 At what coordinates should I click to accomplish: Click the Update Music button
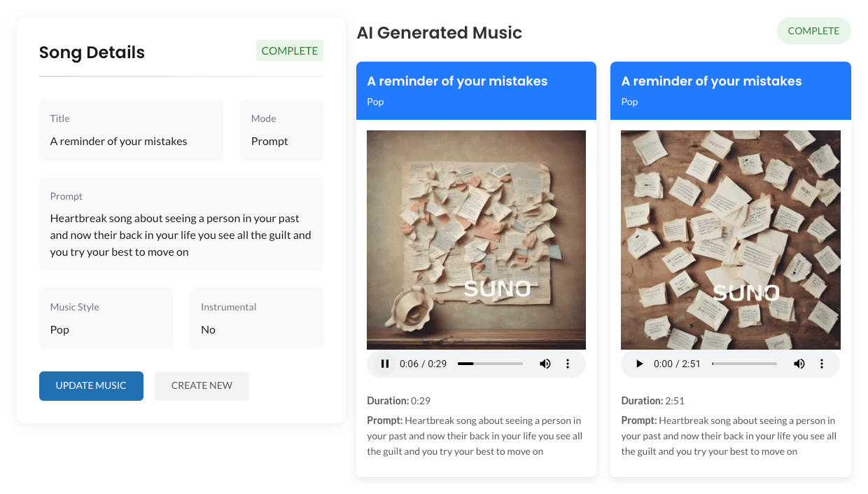tap(91, 386)
